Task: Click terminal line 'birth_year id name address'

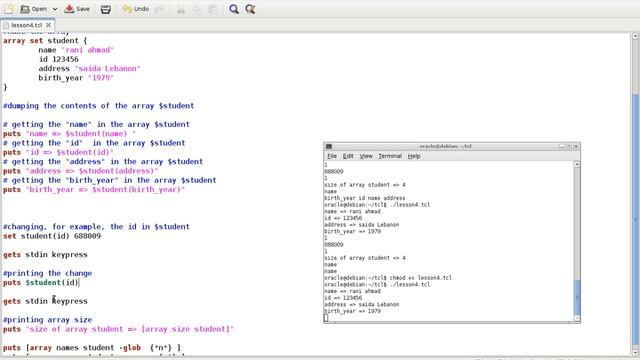Action: click(x=365, y=198)
